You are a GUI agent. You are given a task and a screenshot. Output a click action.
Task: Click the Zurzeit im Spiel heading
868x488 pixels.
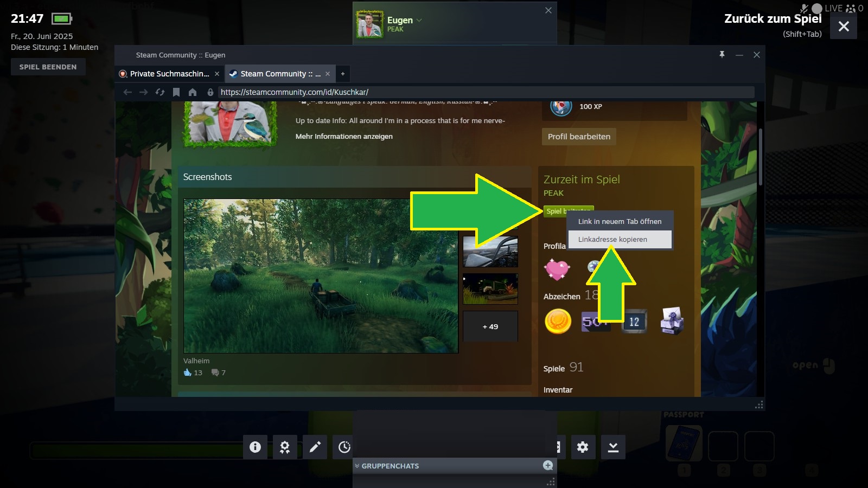[582, 179]
